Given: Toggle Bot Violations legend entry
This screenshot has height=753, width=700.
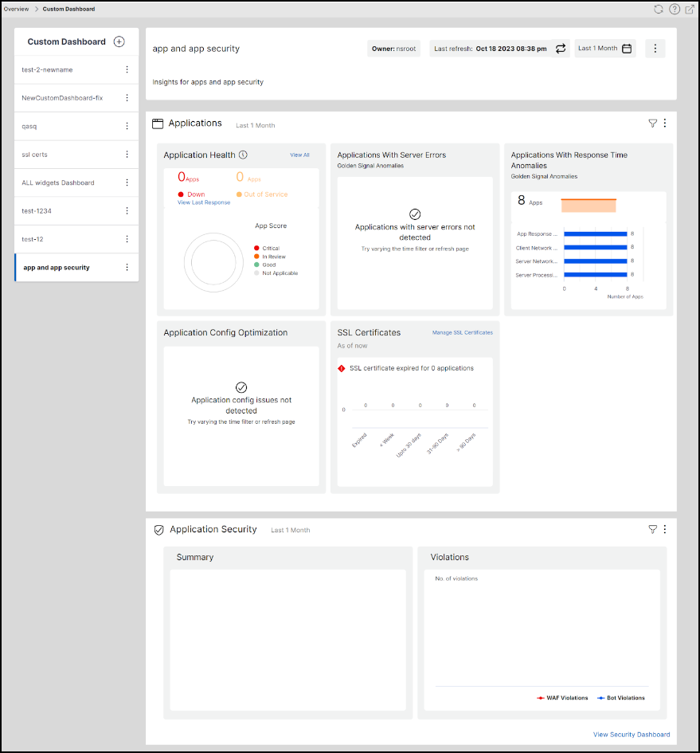Looking at the screenshot, I should [621, 698].
